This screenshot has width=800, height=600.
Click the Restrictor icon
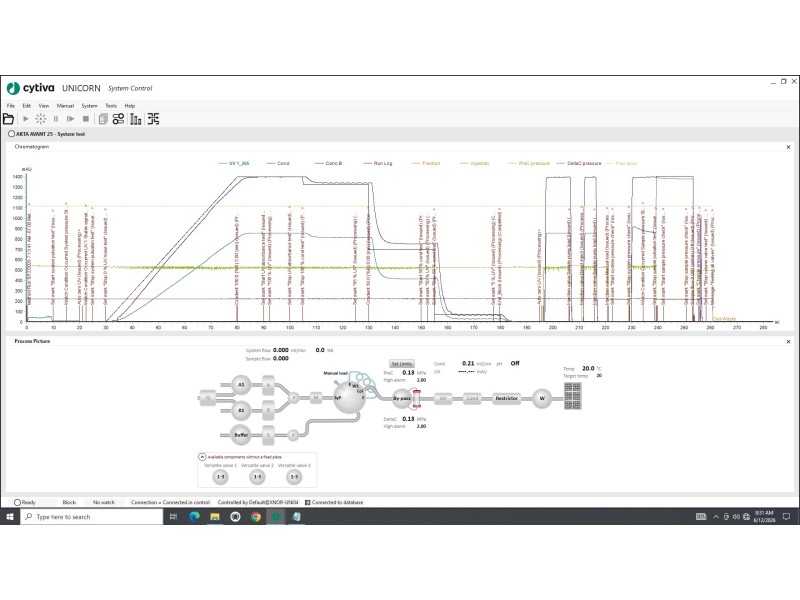[507, 398]
